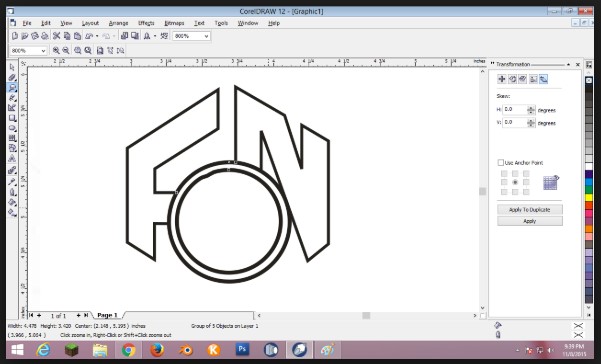Image resolution: width=601 pixels, height=364 pixels.
Task: Select the top-center anchor point box
Action: point(515,174)
